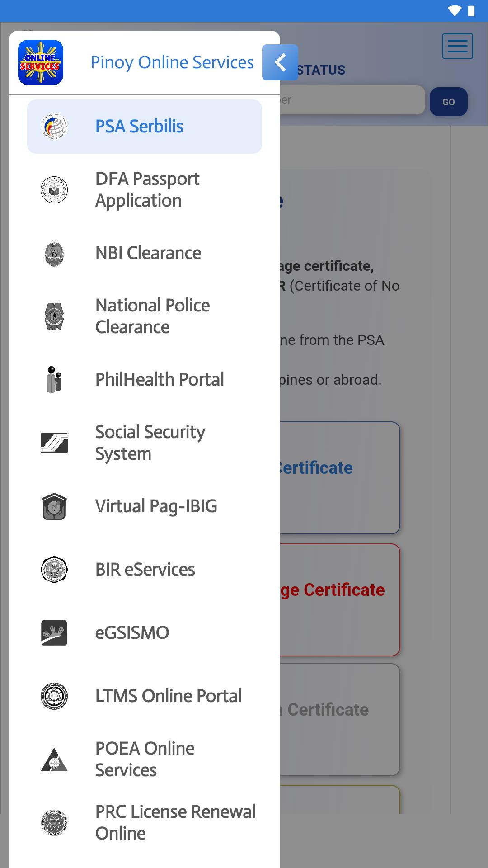Viewport: 488px width, 868px height.
Task: Tap the Social Security System logo
Action: pos(54,443)
